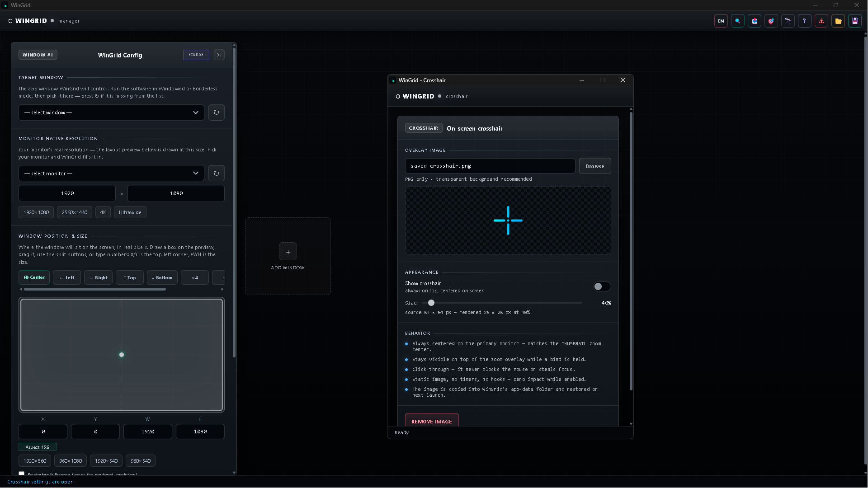Viewport: 868px width, 488px height.
Task: Expand the select monitor dropdown
Action: [x=111, y=174]
